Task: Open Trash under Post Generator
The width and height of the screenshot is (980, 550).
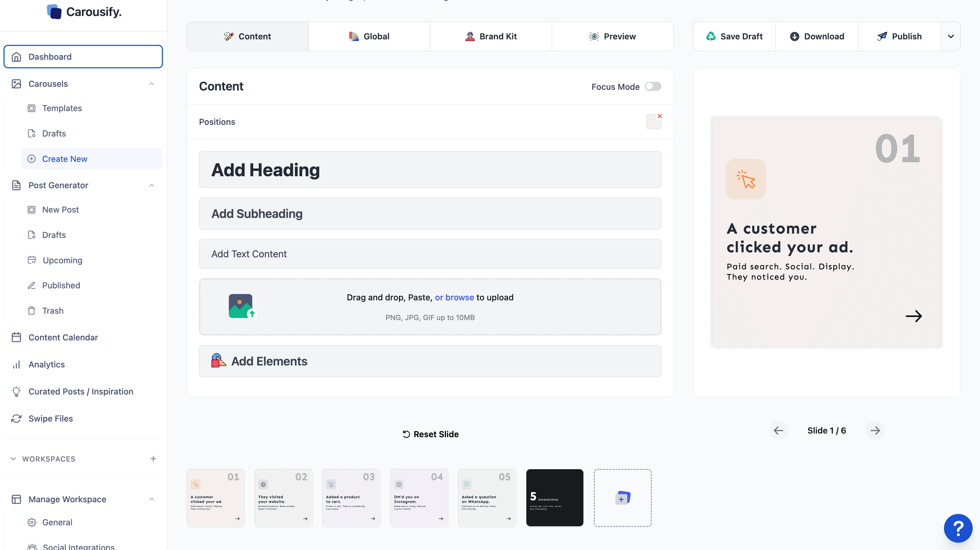Action: [91, 311]
